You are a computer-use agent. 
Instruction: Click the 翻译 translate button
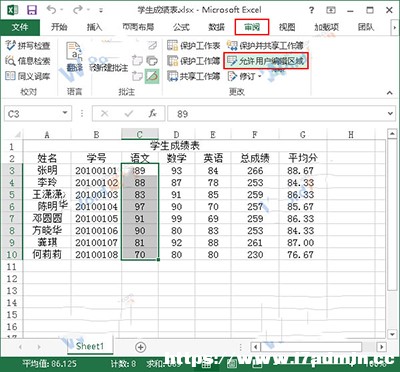tap(74, 57)
